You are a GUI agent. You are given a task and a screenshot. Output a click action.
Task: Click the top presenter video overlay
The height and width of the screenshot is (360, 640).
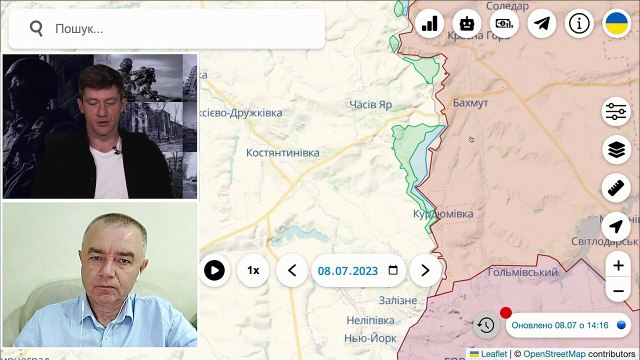(100, 127)
